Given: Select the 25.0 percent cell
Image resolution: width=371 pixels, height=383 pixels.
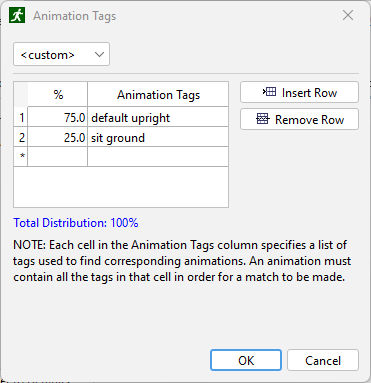Looking at the screenshot, I should pos(57,137).
